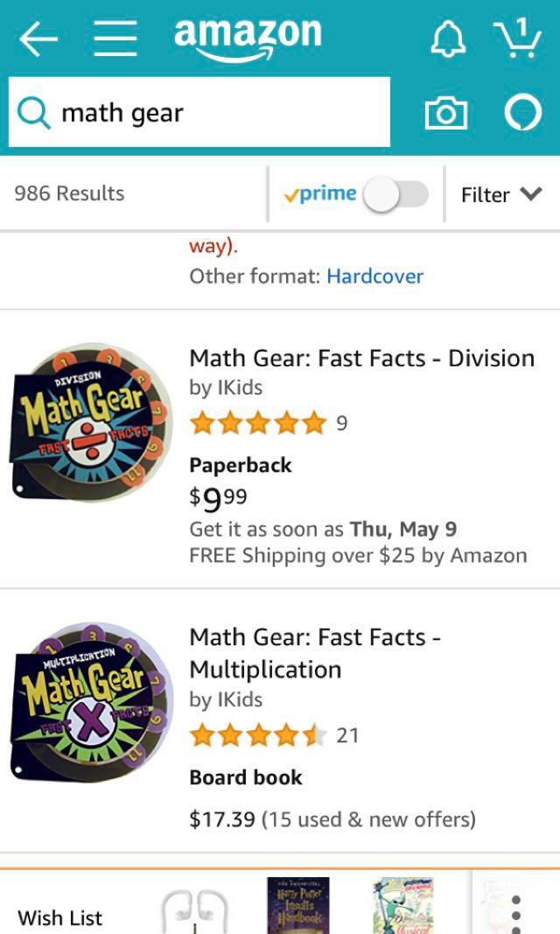Tap the Math Gear Multiplication product thumbnail
Image resolution: width=560 pixels, height=934 pixels.
[x=93, y=700]
